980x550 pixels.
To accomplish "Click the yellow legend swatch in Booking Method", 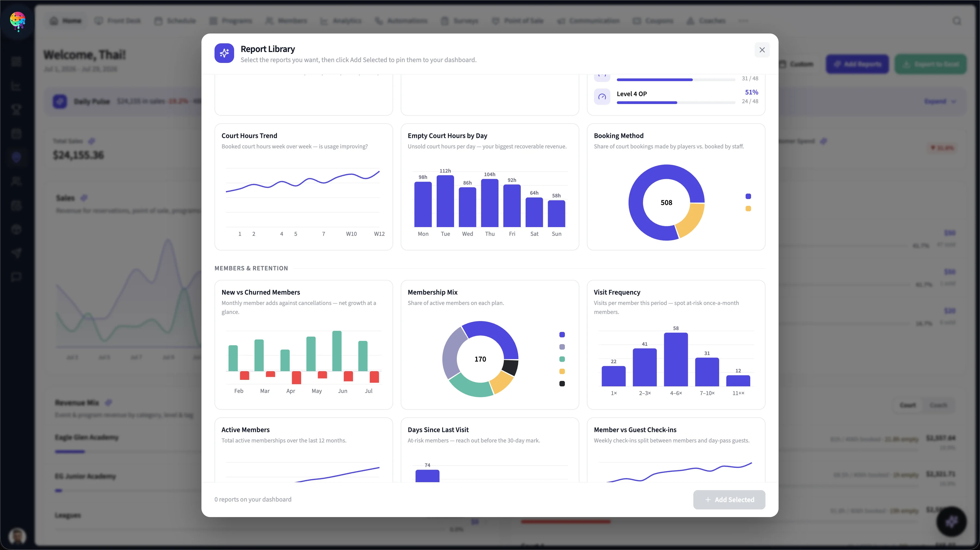I will [x=748, y=209].
